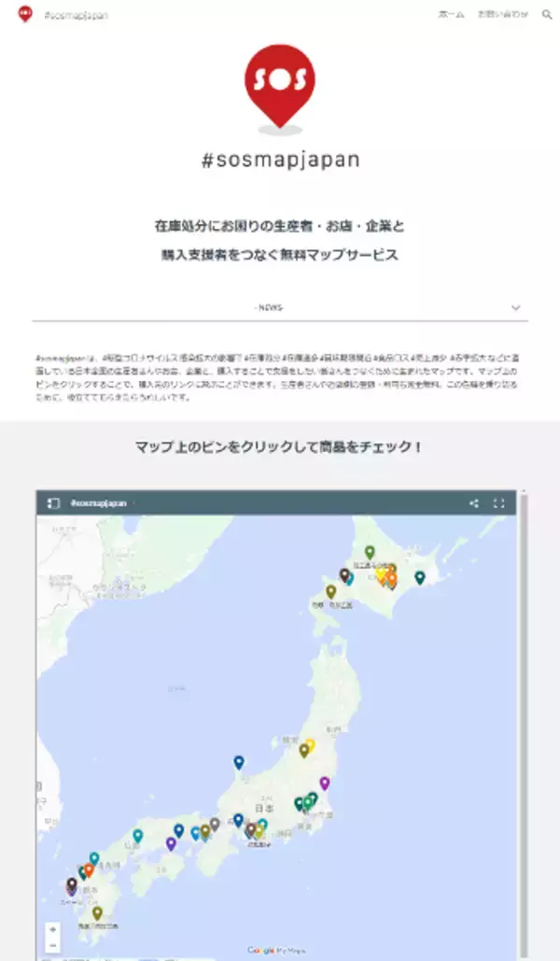Screen dimensions: 560x961
Task: Select the olive pin in southwestern Hokkaido
Action: point(330,592)
